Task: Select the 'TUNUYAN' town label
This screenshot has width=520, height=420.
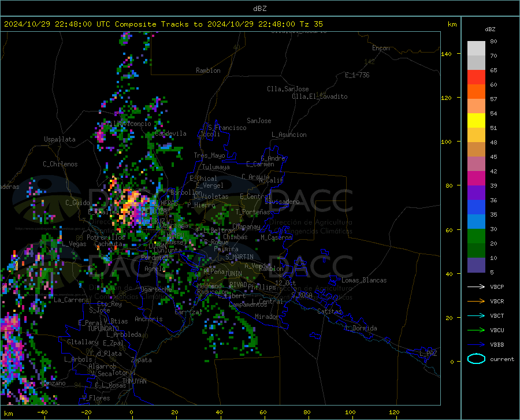Action: (x=134, y=381)
